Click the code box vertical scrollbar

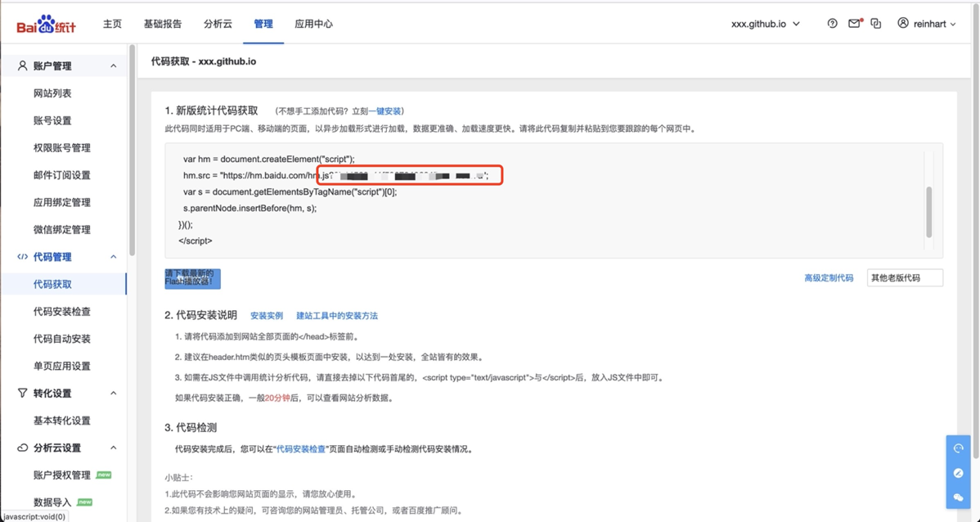point(928,211)
